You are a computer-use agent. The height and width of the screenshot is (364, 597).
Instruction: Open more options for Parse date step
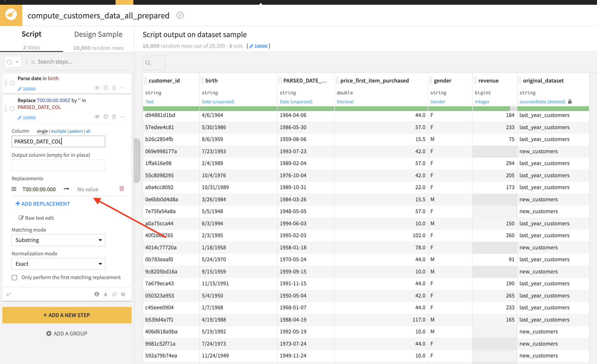[x=123, y=88]
